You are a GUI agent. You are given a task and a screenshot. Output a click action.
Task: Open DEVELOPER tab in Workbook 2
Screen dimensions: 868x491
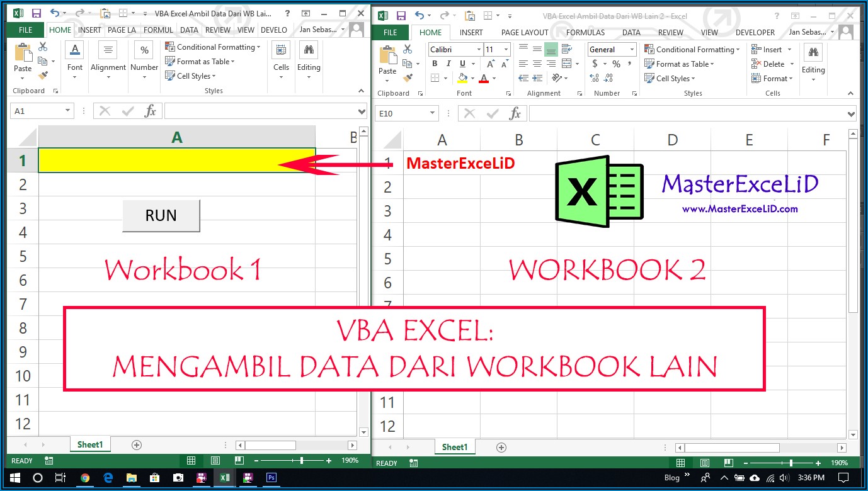tap(755, 32)
